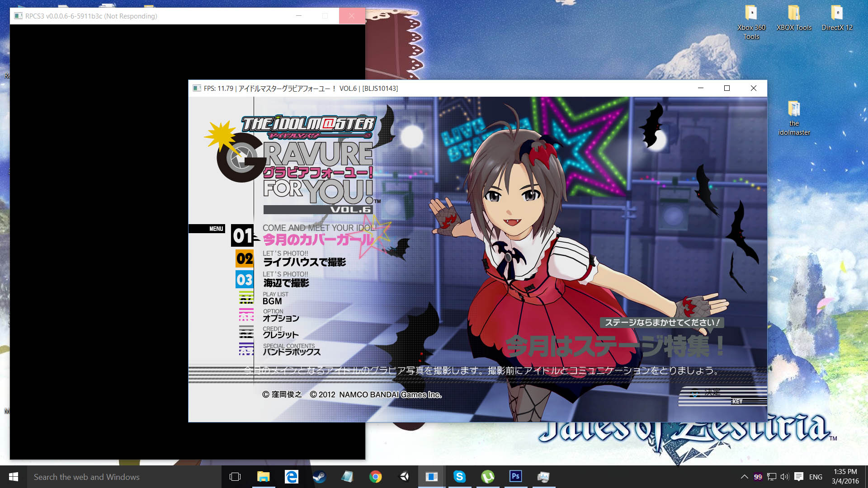Click the tray icon showing 99
The height and width of the screenshot is (488, 868).
(758, 477)
